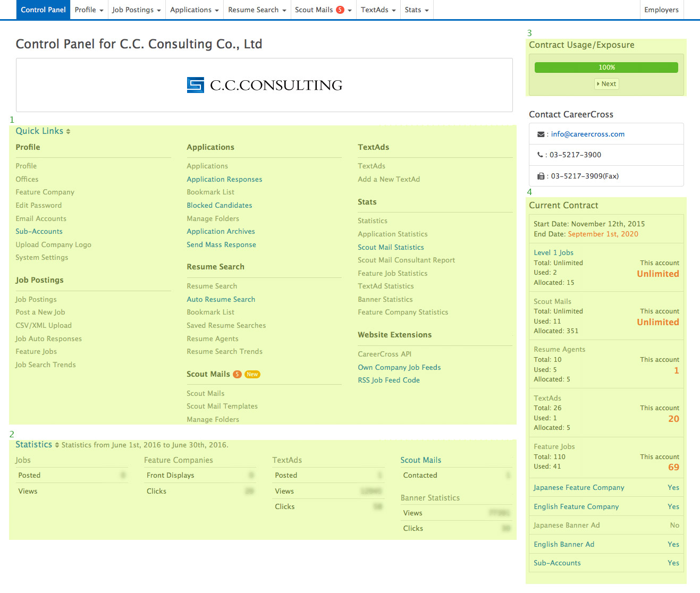This screenshot has width=700, height=593.
Task: Click the orange 5 badge beside Scout Mails heading
Action: coord(237,374)
